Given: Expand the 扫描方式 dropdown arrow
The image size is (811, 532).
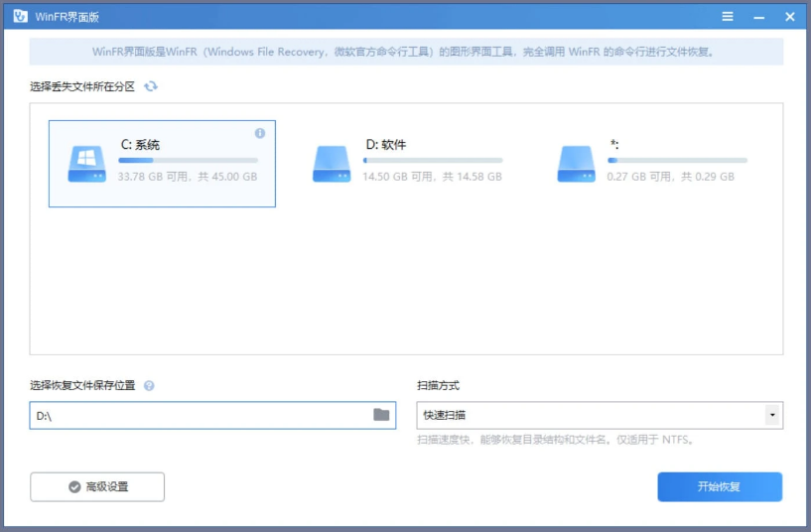Looking at the screenshot, I should [771, 415].
